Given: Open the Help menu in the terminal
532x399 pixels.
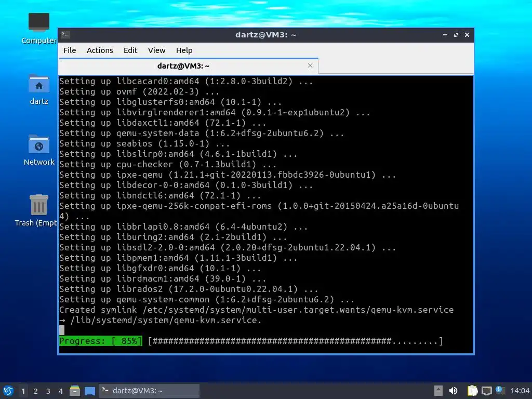Looking at the screenshot, I should point(184,50).
